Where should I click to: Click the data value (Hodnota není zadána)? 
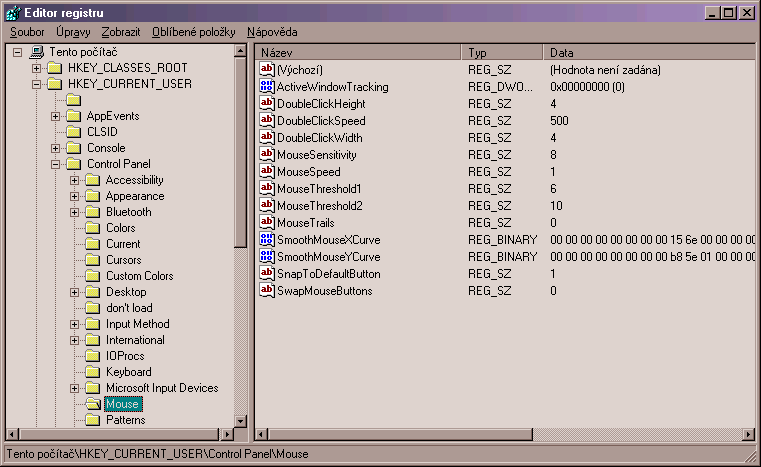pyautogui.click(x=605, y=69)
